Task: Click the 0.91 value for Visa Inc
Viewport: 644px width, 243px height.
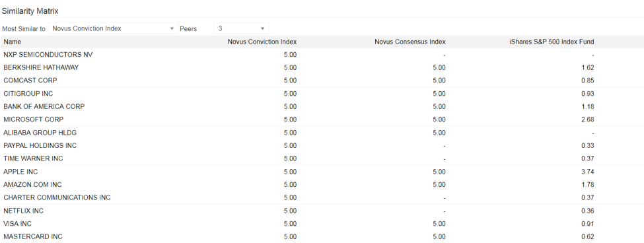Action: (x=588, y=224)
